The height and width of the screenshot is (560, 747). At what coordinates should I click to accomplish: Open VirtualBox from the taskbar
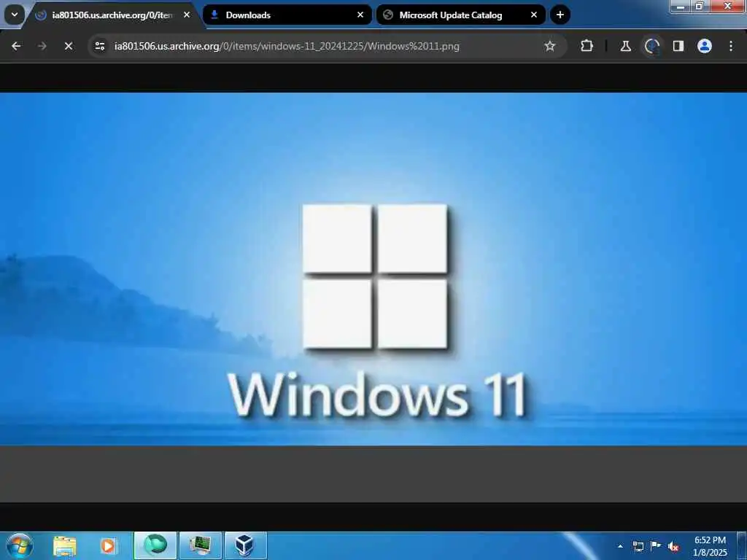245,545
